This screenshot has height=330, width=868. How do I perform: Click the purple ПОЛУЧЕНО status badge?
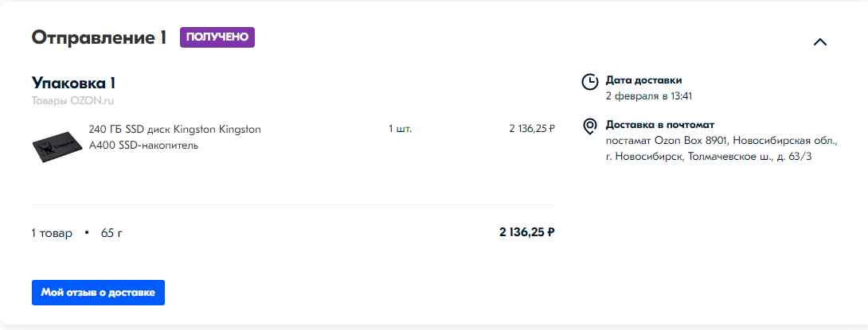pos(217,37)
